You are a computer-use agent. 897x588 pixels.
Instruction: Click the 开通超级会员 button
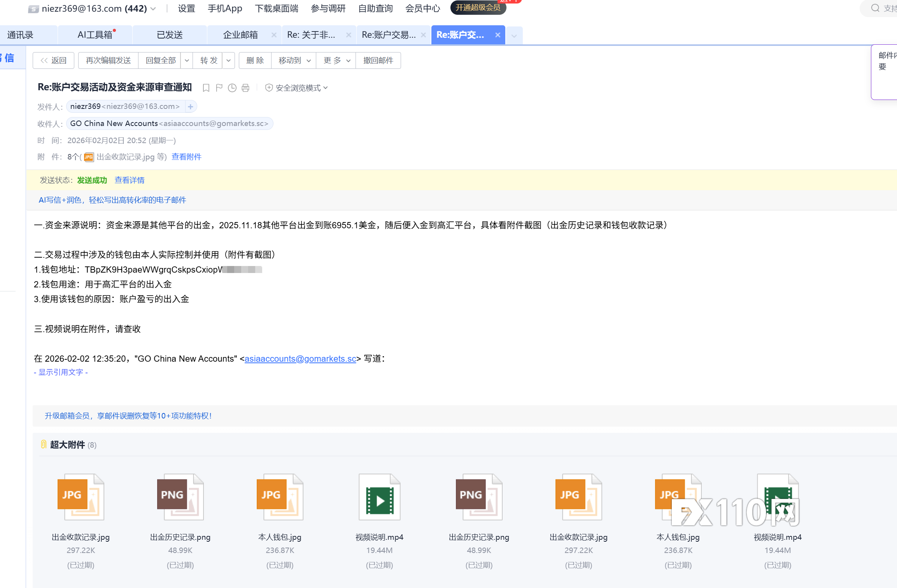click(478, 8)
